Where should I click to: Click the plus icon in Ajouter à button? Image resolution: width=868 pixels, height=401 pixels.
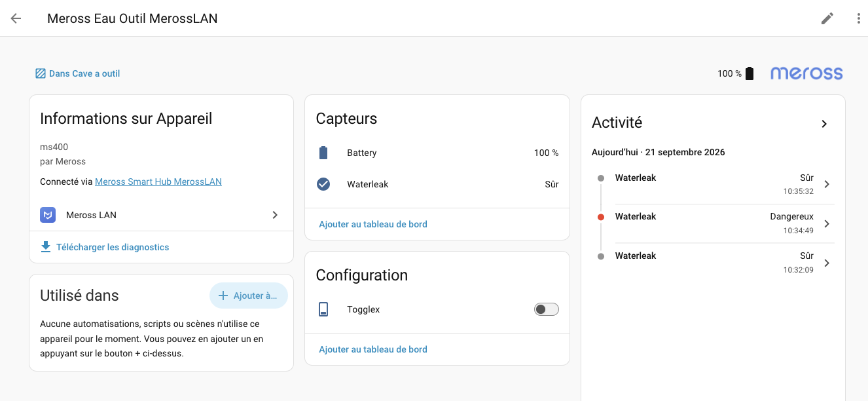coord(223,296)
